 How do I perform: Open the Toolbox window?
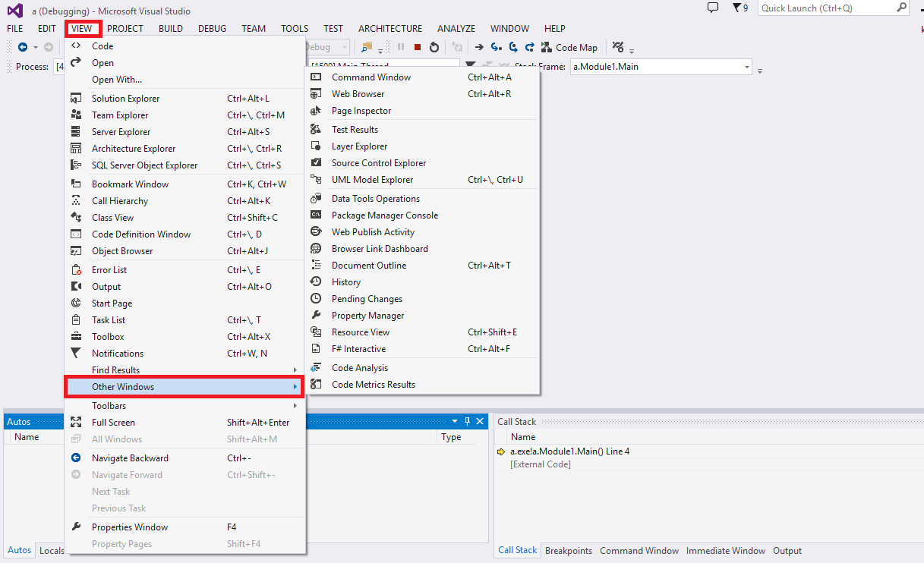[x=184, y=337]
